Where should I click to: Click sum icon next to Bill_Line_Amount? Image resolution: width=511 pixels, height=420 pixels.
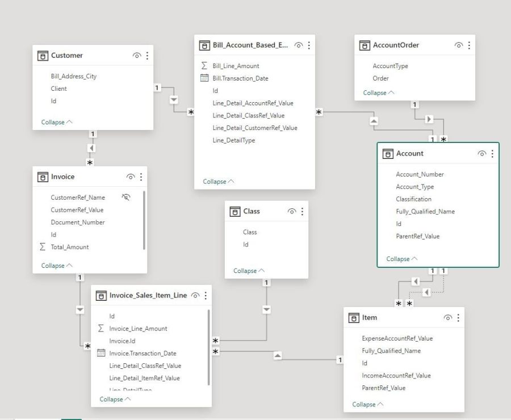(x=204, y=66)
